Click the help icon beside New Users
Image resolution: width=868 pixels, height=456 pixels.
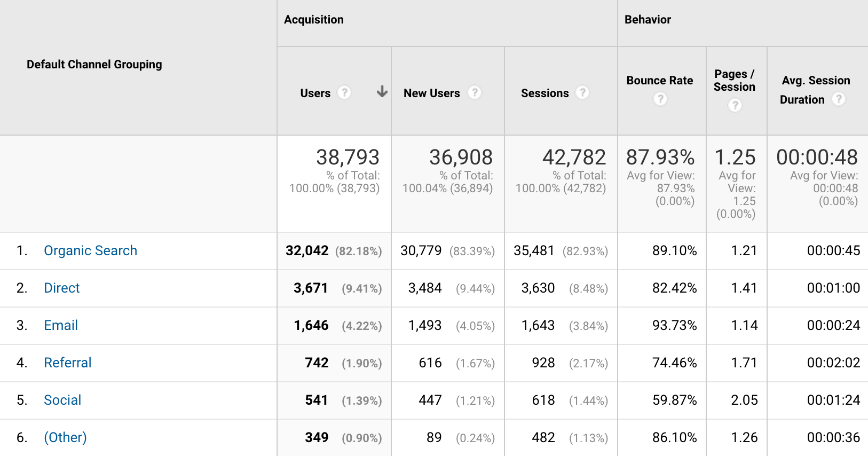pyautogui.click(x=474, y=93)
